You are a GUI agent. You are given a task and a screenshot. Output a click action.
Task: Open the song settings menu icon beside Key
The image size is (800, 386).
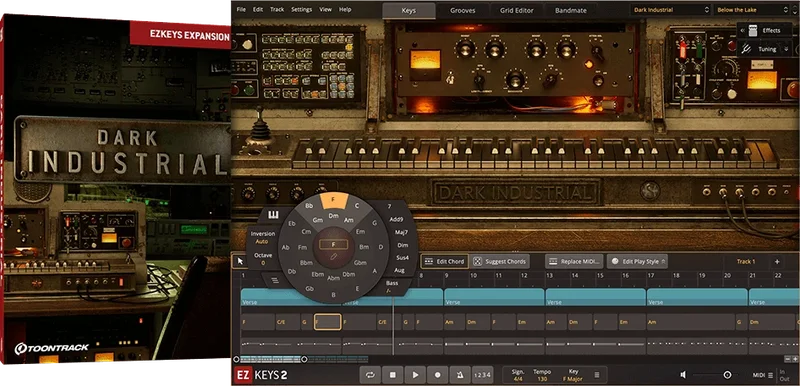[597, 375]
